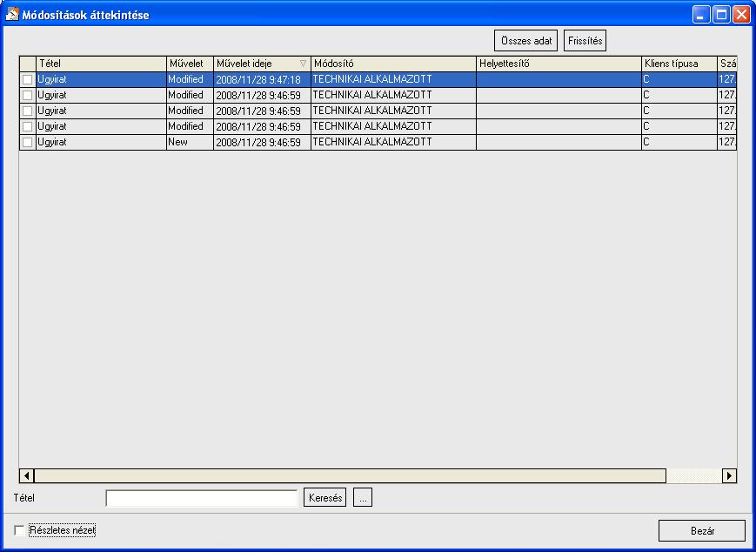Close the dialog with Bezár
This screenshot has width=756, height=552.
702,531
